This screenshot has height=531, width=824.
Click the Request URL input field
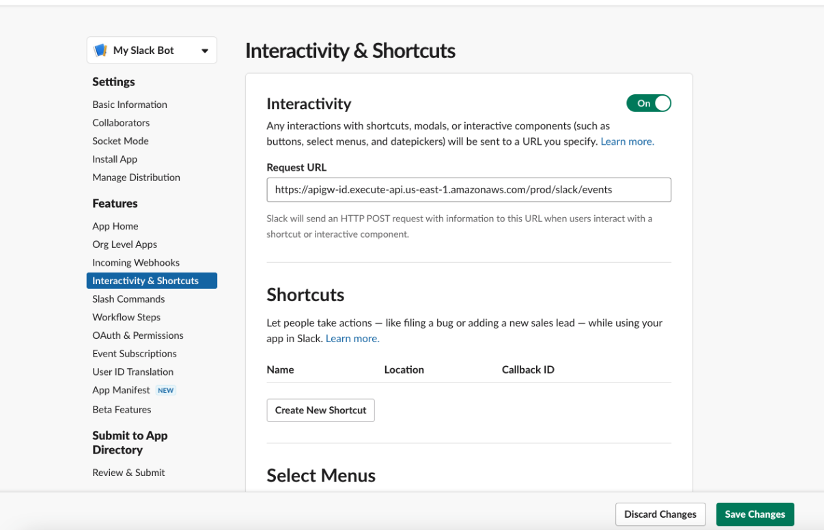[x=469, y=190]
